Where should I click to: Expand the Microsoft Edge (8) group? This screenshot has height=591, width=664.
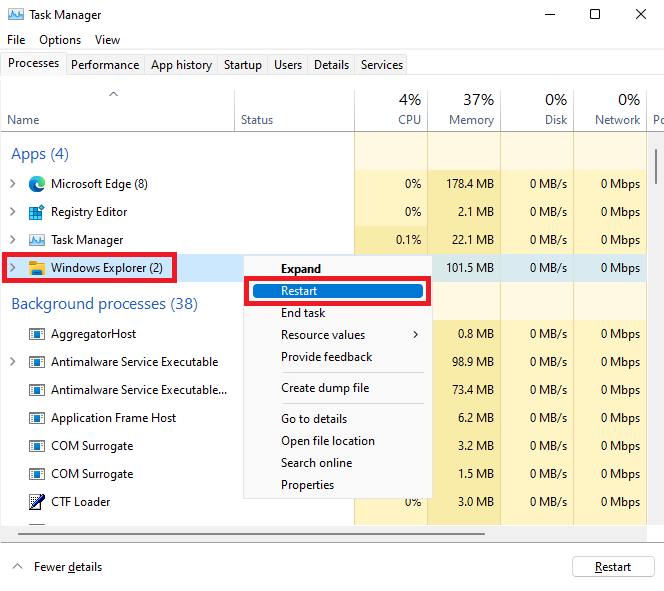[13, 184]
